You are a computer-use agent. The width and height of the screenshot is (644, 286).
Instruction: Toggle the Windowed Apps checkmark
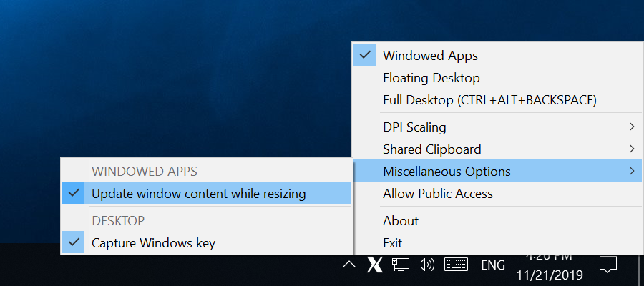(365, 55)
